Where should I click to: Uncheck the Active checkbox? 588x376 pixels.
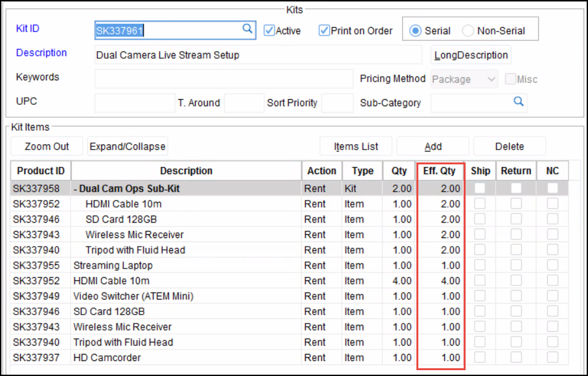[270, 30]
